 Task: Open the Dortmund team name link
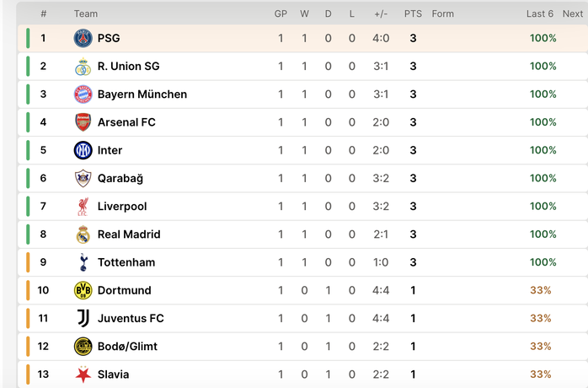pyautogui.click(x=124, y=290)
